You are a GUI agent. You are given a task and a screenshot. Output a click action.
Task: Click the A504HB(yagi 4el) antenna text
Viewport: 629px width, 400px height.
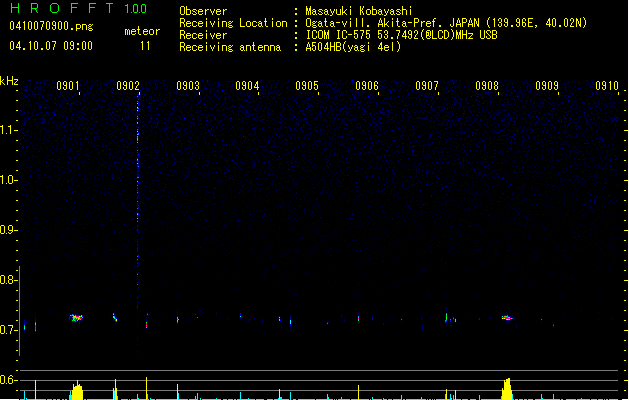pyautogui.click(x=353, y=47)
